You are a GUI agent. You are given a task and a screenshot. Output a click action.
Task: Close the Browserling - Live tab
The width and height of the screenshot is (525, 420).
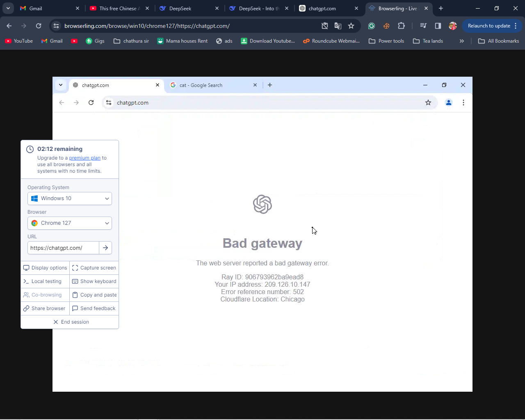(426, 8)
